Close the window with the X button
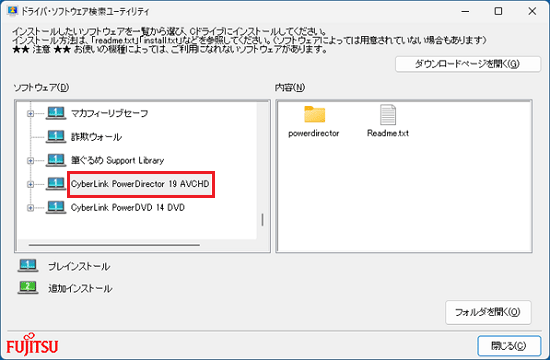This screenshot has height=360, width=550. coord(532,11)
